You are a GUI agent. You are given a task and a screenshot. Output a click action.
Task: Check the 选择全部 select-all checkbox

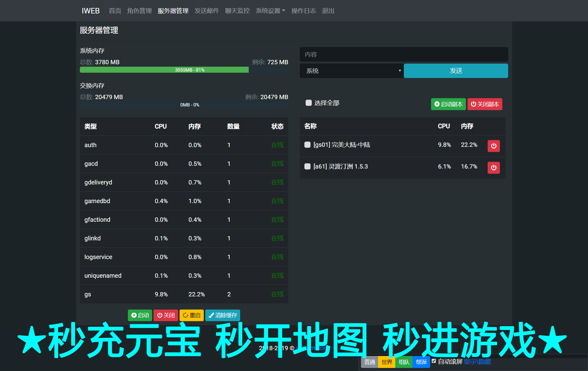coord(309,103)
